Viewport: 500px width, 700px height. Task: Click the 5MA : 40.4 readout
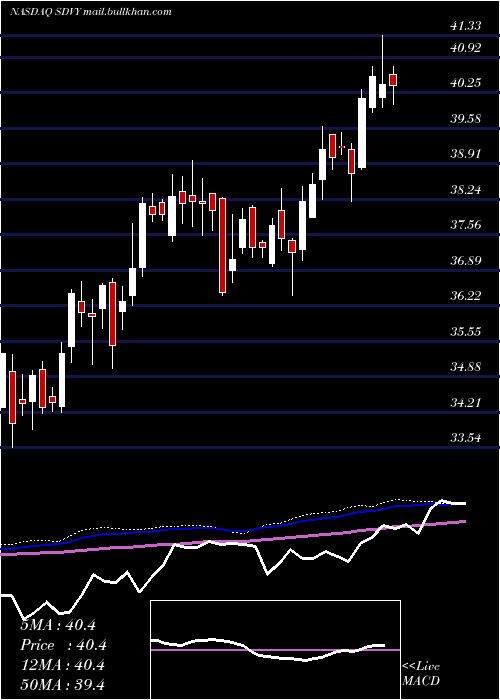58,625
